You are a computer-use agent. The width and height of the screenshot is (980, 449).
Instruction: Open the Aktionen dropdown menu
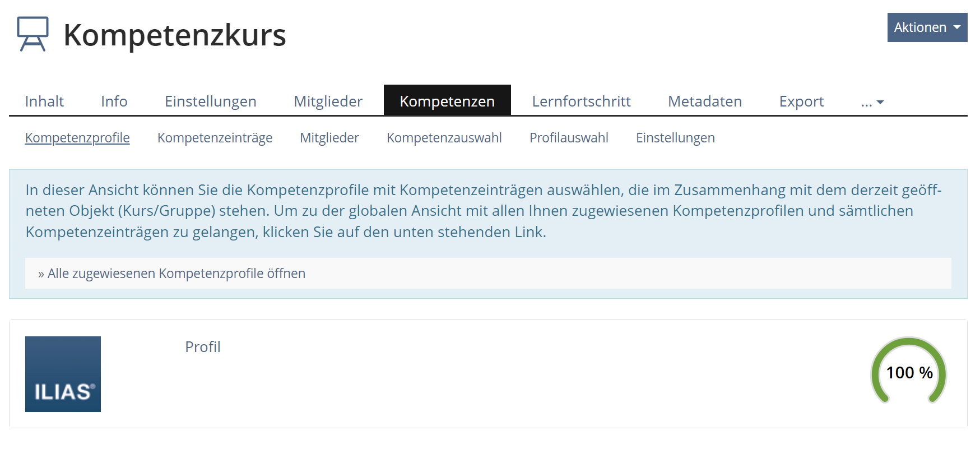click(x=927, y=27)
